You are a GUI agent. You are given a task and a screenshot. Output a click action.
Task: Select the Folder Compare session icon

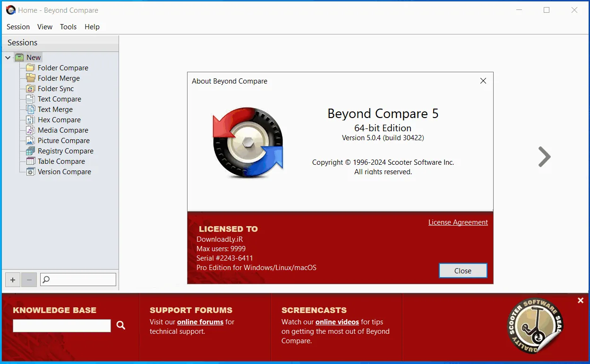[30, 68]
